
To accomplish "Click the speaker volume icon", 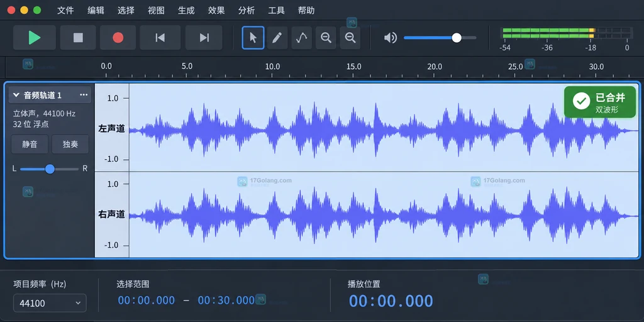I will coord(390,38).
